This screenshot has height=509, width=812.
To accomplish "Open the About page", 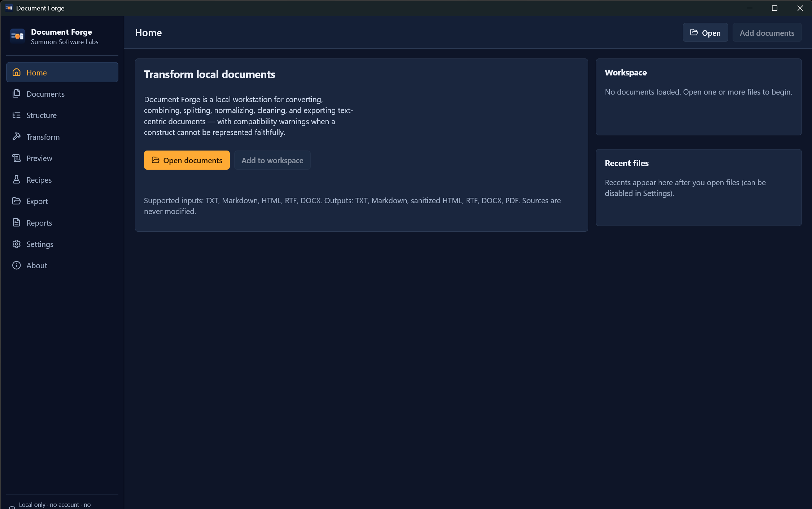I will click(62, 265).
